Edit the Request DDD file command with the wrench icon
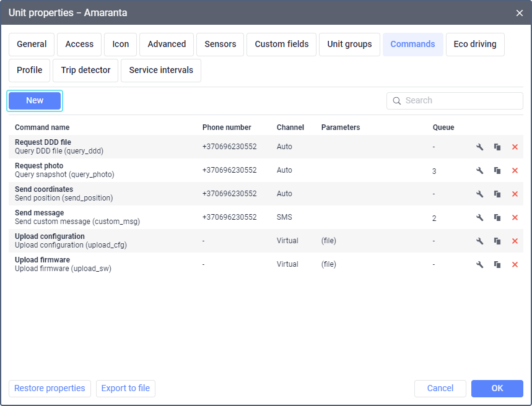Image resolution: width=532 pixels, height=406 pixels. pos(479,147)
